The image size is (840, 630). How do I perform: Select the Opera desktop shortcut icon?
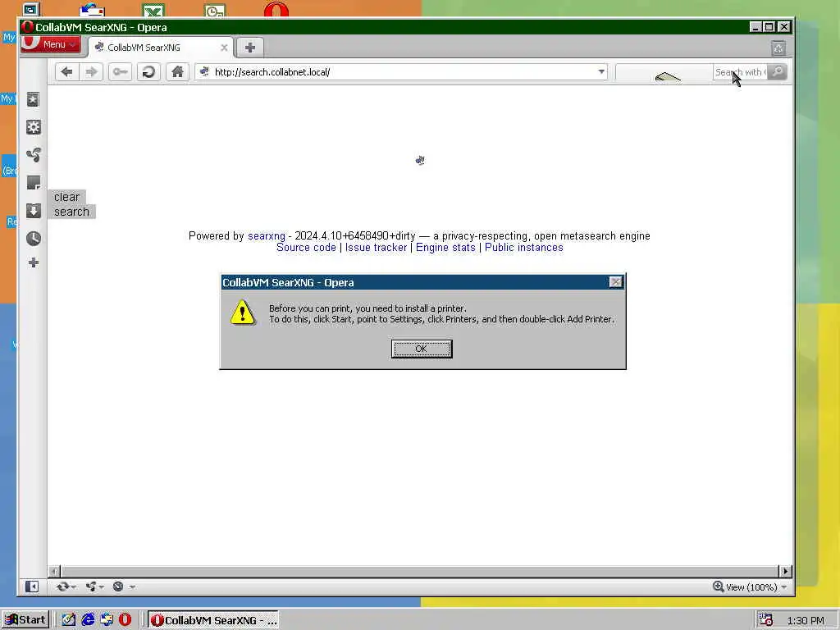click(276, 9)
